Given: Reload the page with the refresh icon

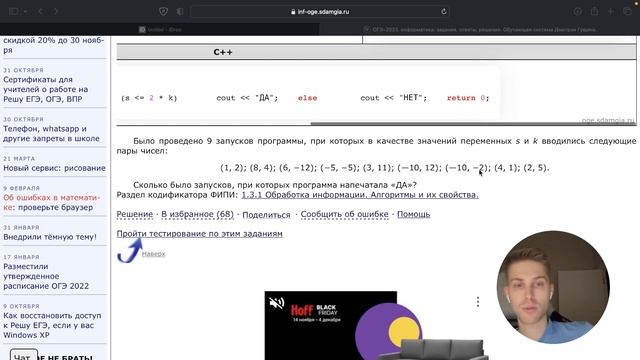Looking at the screenshot, I should point(444,12).
